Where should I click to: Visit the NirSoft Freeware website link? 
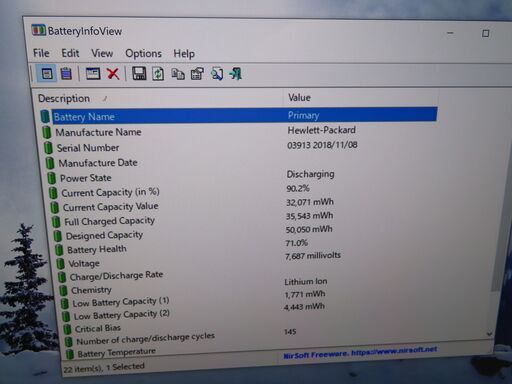(360, 352)
